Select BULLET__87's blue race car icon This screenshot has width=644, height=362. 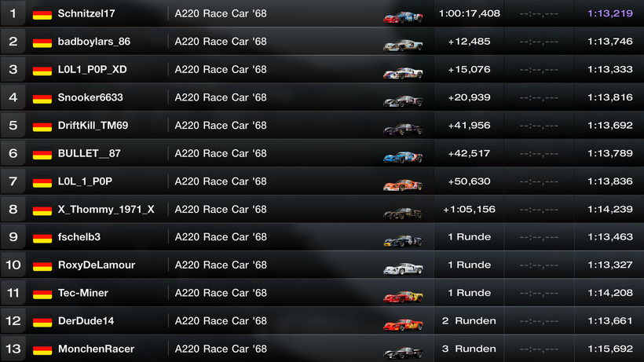(403, 157)
